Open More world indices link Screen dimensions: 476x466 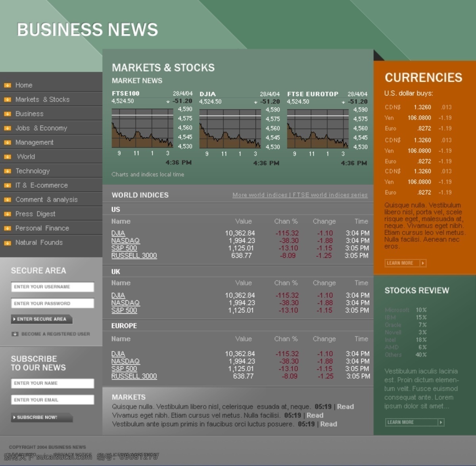(259, 195)
